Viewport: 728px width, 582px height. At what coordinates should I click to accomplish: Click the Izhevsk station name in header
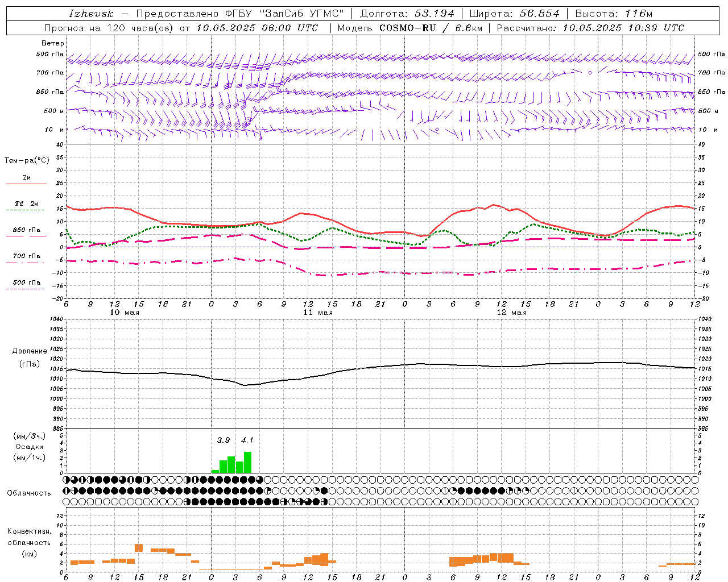pos(91,14)
